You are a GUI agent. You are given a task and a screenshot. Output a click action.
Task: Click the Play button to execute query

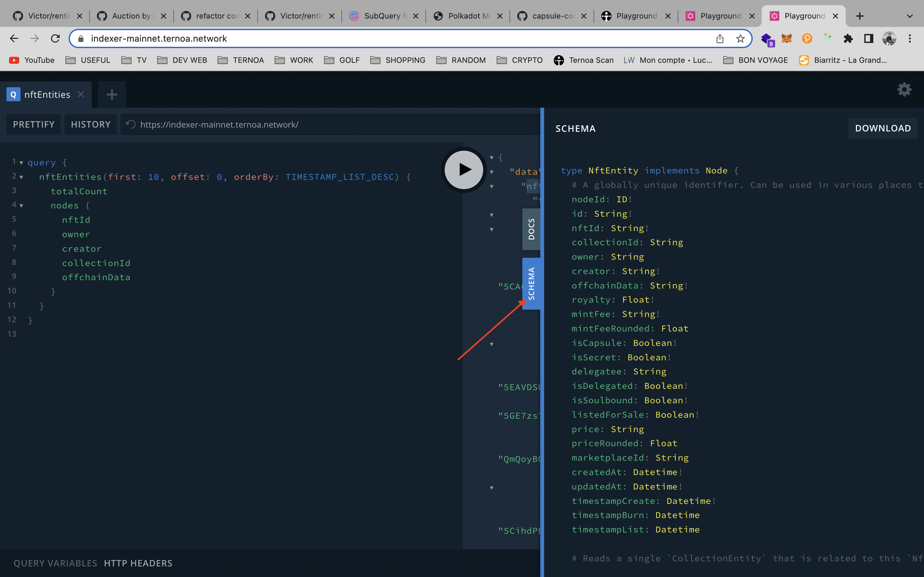click(464, 170)
